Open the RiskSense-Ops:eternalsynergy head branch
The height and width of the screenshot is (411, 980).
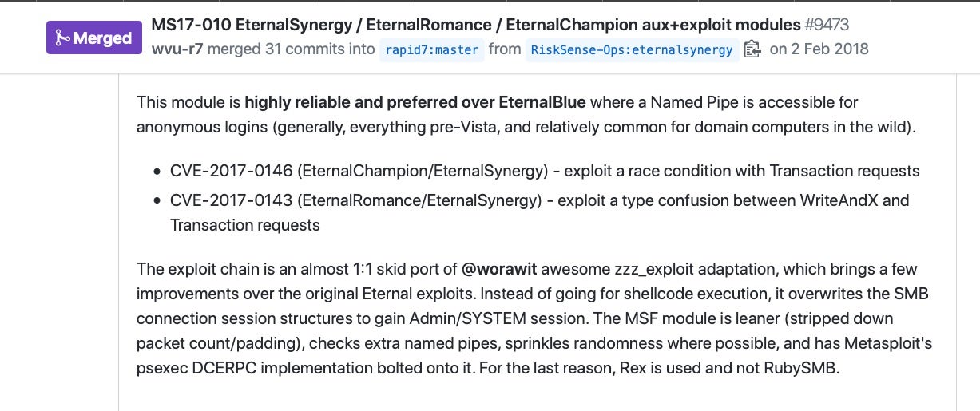click(632, 49)
